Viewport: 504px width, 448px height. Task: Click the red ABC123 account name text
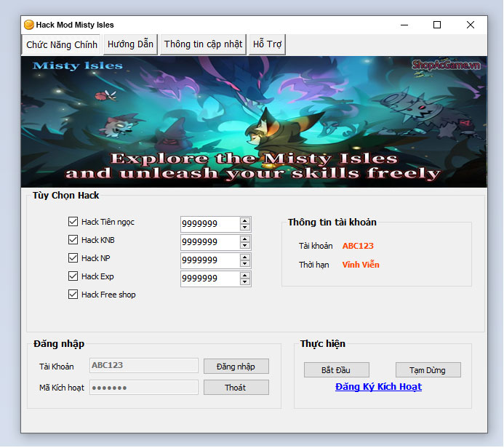[358, 246]
